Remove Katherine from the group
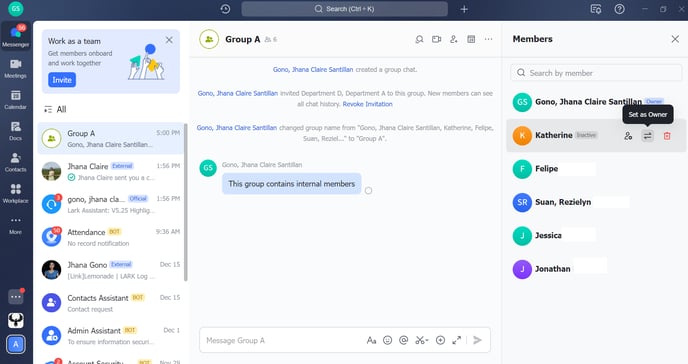The width and height of the screenshot is (688, 364). (x=667, y=136)
